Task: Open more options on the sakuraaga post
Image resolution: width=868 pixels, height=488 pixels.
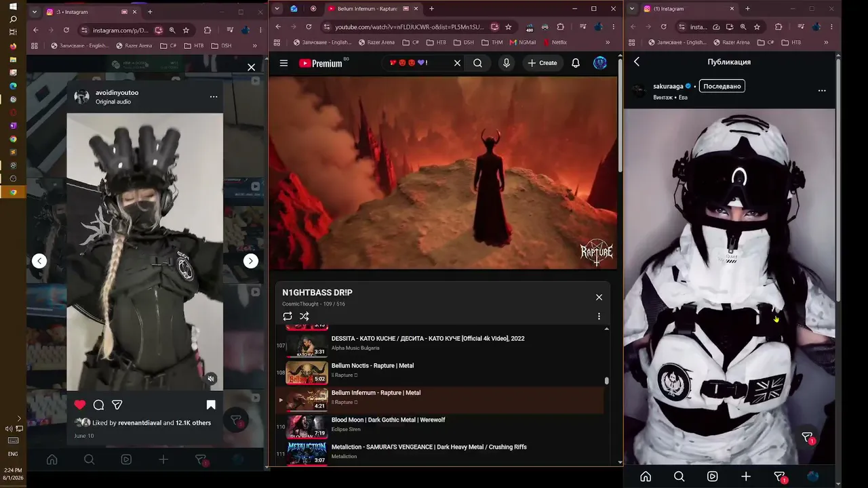Action: pyautogui.click(x=822, y=91)
